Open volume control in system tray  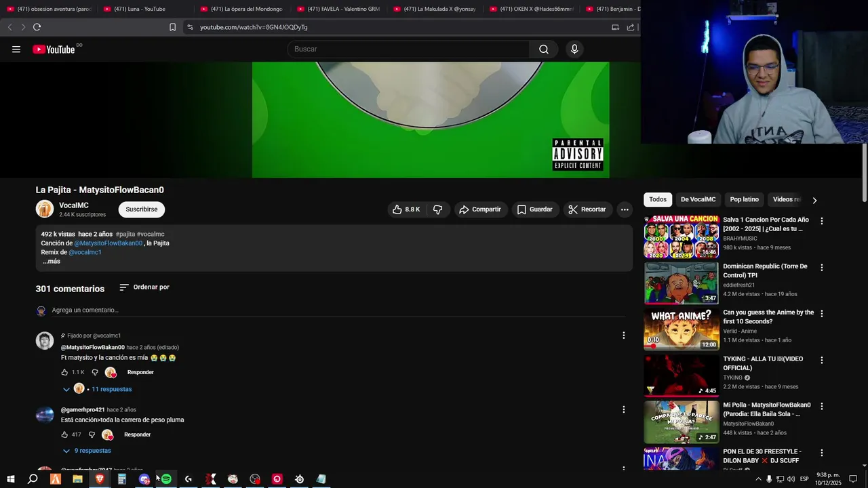pyautogui.click(x=791, y=479)
